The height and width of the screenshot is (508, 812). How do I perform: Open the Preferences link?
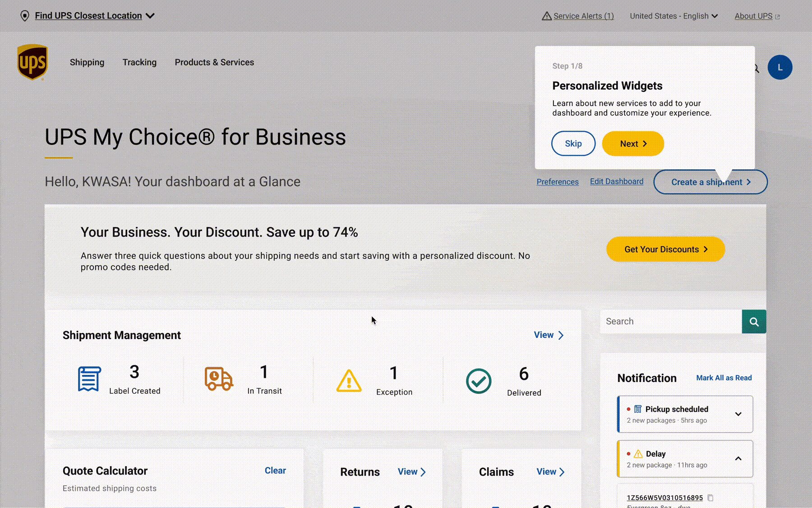558,182
